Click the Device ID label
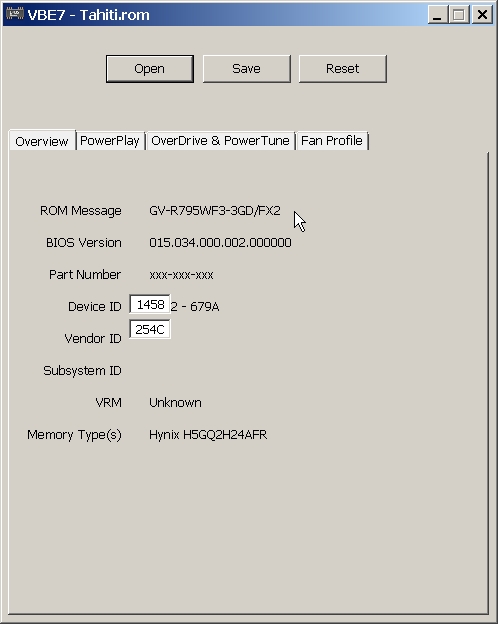The image size is (498, 624). [95, 307]
